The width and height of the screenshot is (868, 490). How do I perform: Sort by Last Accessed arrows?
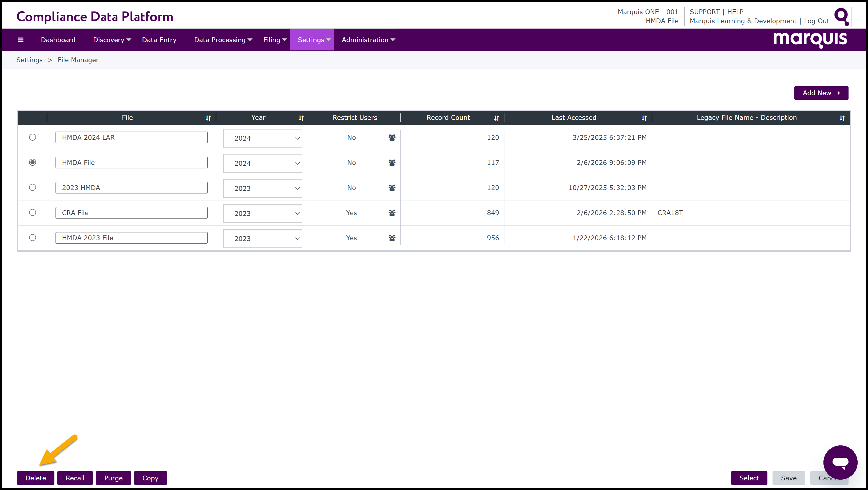coord(644,118)
